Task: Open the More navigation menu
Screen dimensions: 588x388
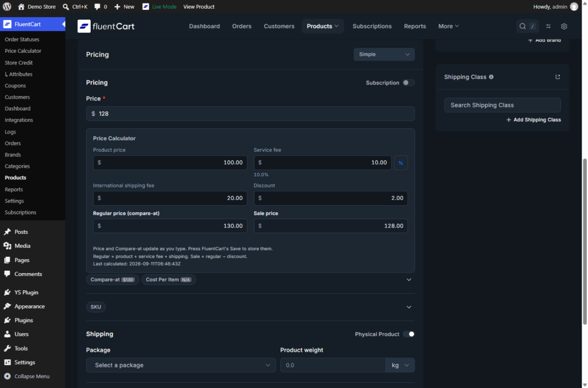Action: coord(448,26)
